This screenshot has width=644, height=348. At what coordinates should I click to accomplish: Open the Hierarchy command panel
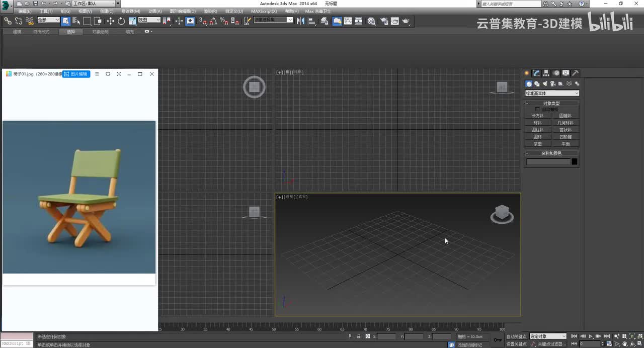[546, 73]
